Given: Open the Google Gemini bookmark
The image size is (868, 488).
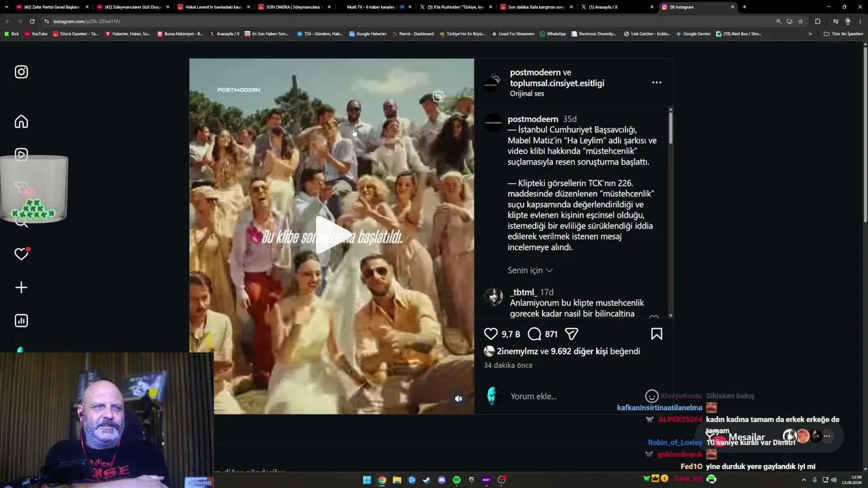Looking at the screenshot, I should coord(693,34).
